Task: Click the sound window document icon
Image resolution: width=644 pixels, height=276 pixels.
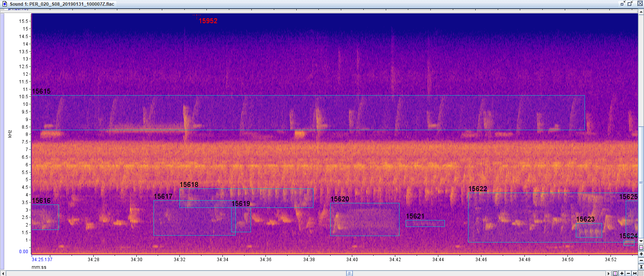Action: pyautogui.click(x=5, y=4)
